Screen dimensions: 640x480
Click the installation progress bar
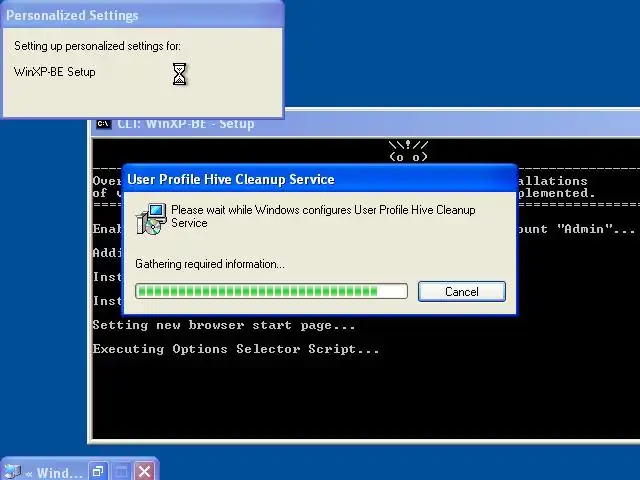271,291
